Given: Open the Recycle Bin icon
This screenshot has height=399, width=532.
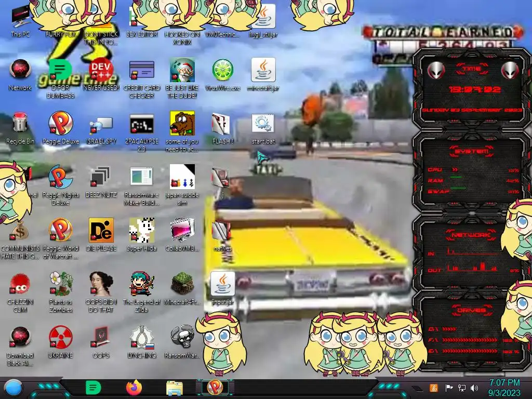Looking at the screenshot, I should 20,128.
